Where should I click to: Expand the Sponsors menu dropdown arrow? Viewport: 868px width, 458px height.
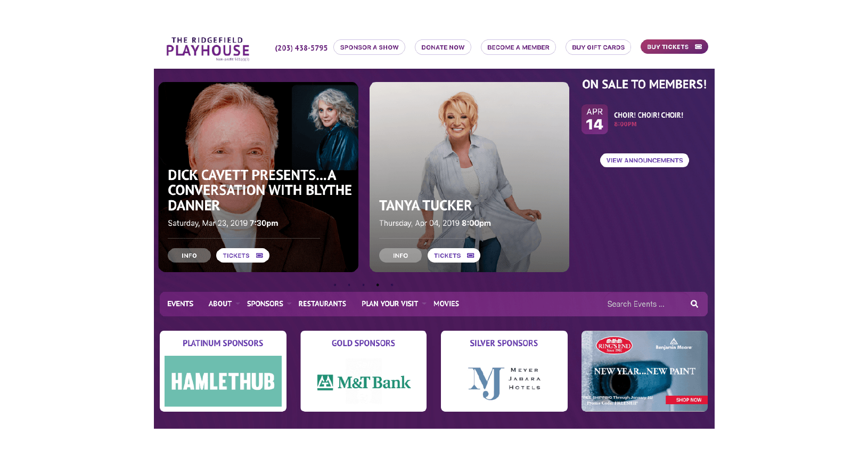tap(289, 304)
